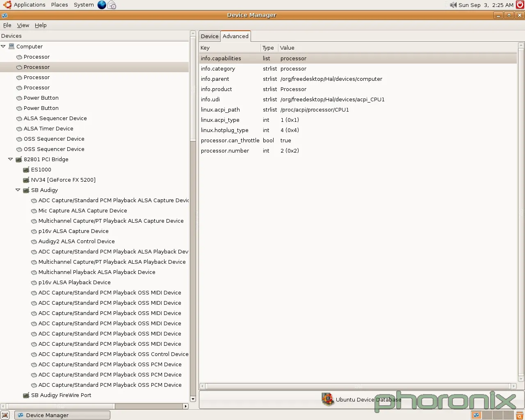
Task: Click the trash icon in the bottom-right panel
Action: point(520,415)
